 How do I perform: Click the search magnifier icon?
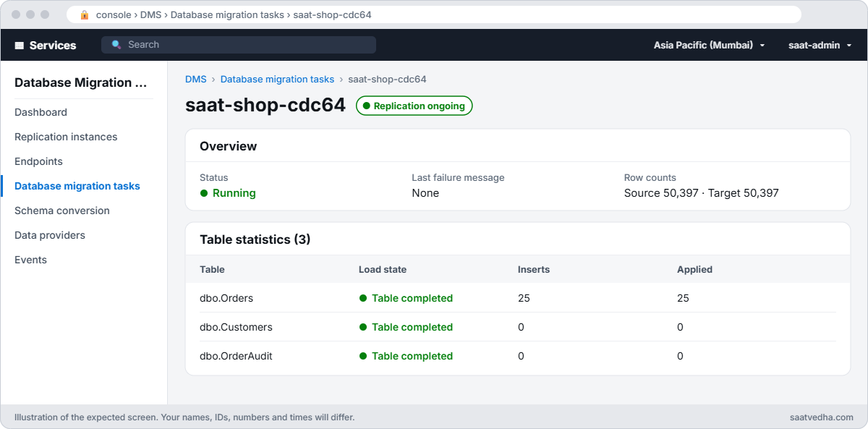click(116, 45)
